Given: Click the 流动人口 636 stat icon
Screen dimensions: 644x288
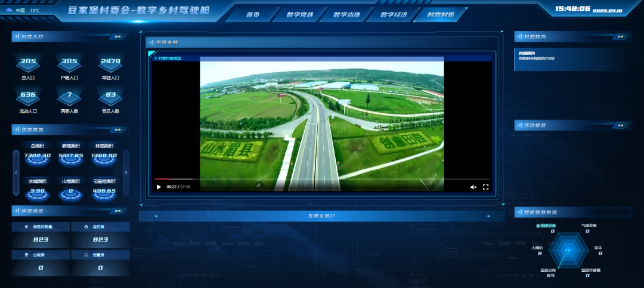Looking at the screenshot, I should point(28,97).
